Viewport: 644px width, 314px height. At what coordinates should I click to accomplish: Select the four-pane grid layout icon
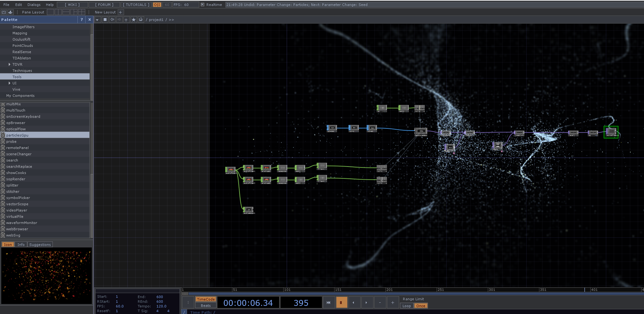82,12
